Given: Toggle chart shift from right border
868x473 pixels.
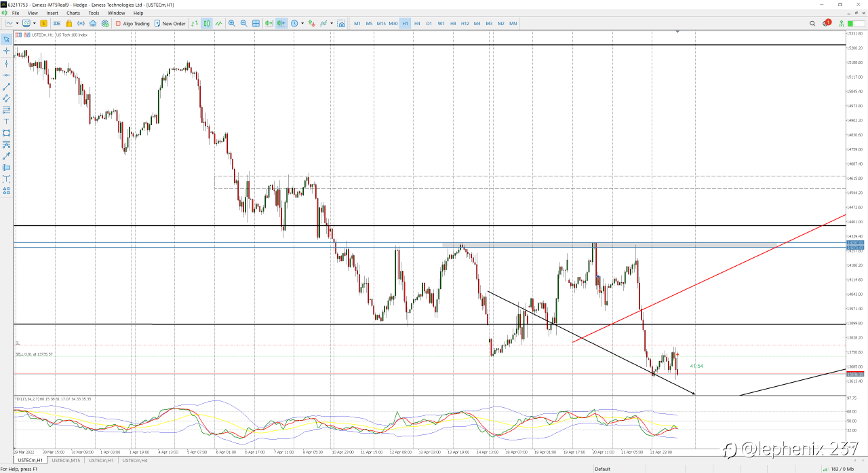Looking at the screenshot, I should click(281, 23).
